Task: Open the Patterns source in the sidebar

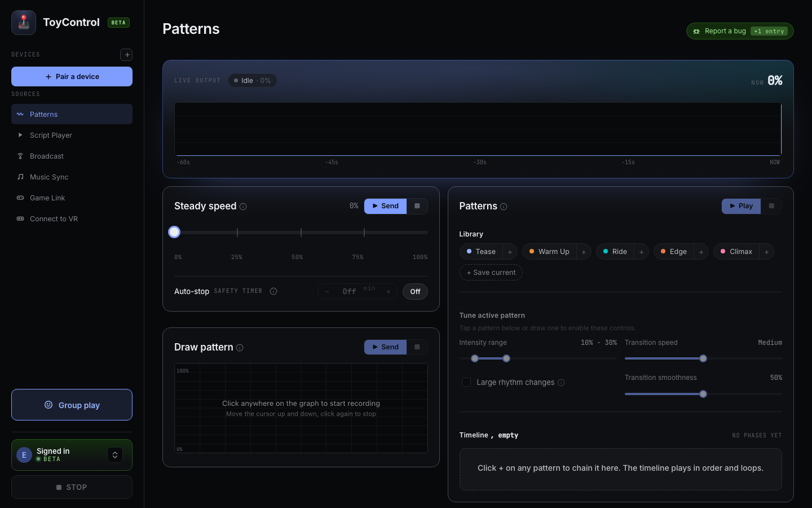Action: [x=72, y=114]
